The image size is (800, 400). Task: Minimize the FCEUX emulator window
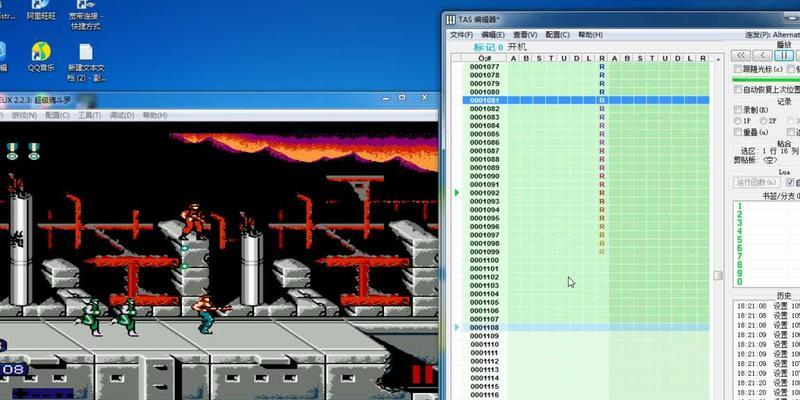pos(384,97)
